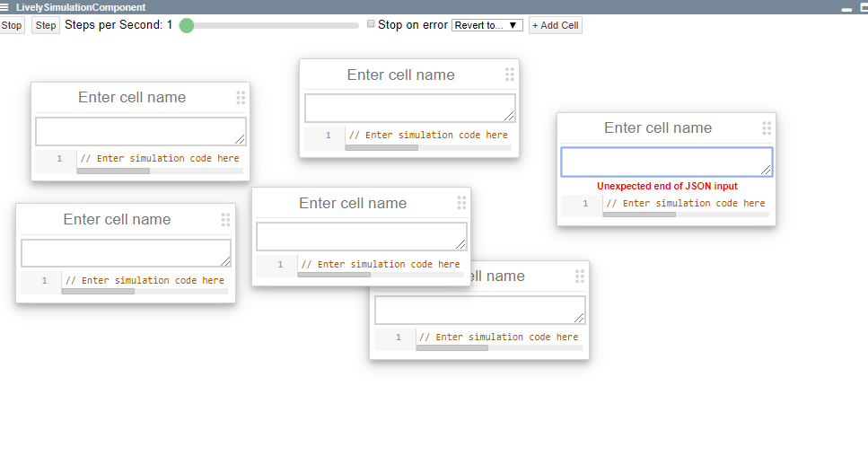Open the hamburger menu beside LivelySimulationComponent
The height and width of the screenshot is (465, 868).
coord(5,7)
